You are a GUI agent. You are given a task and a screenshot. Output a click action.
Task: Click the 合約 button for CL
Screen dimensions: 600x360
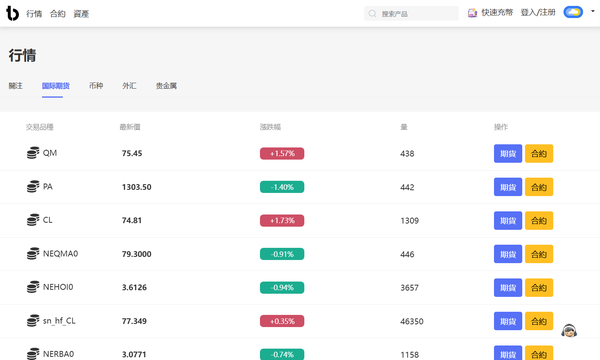(x=539, y=220)
